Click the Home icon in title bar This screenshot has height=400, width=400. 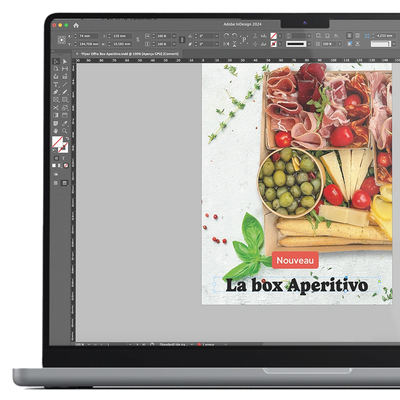coord(76,25)
